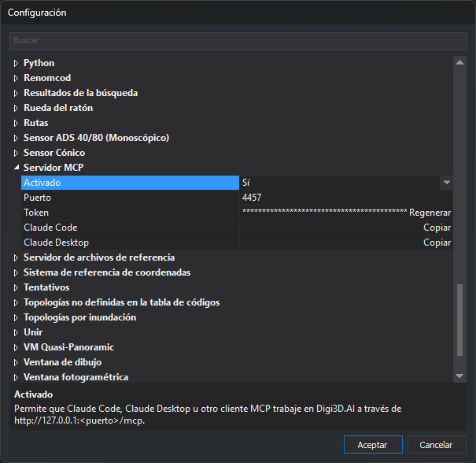Viewport: 476px width, 463px height.
Task: Select the Tentativos heading text
Action: point(46,287)
